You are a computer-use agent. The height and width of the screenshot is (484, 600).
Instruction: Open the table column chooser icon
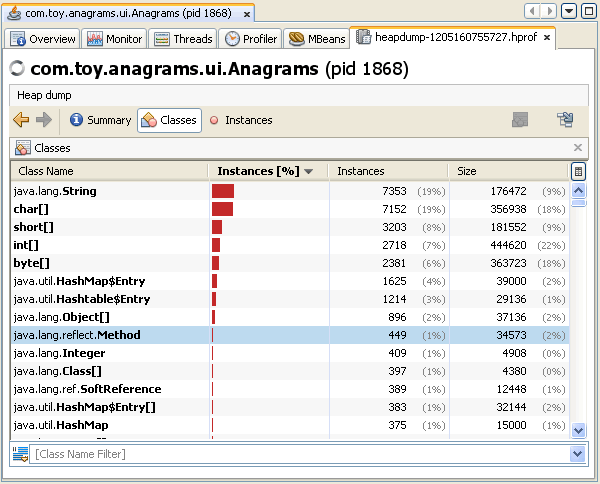tap(578, 171)
